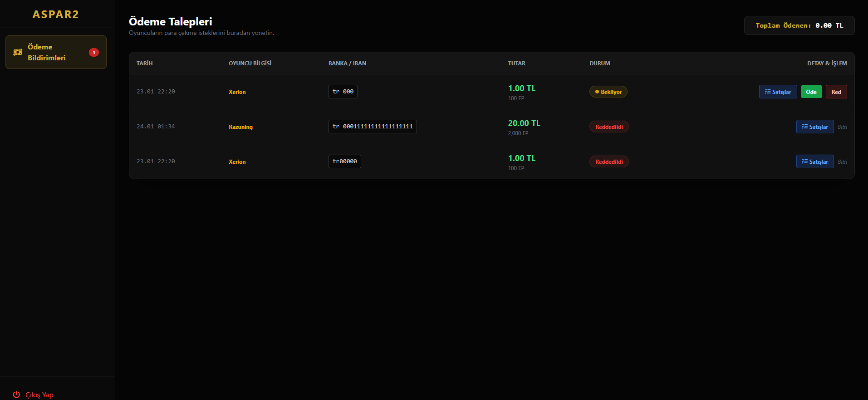This screenshot has width=868, height=400.
Task: Open Satışlar for the pending Xerion request
Action: point(778,92)
